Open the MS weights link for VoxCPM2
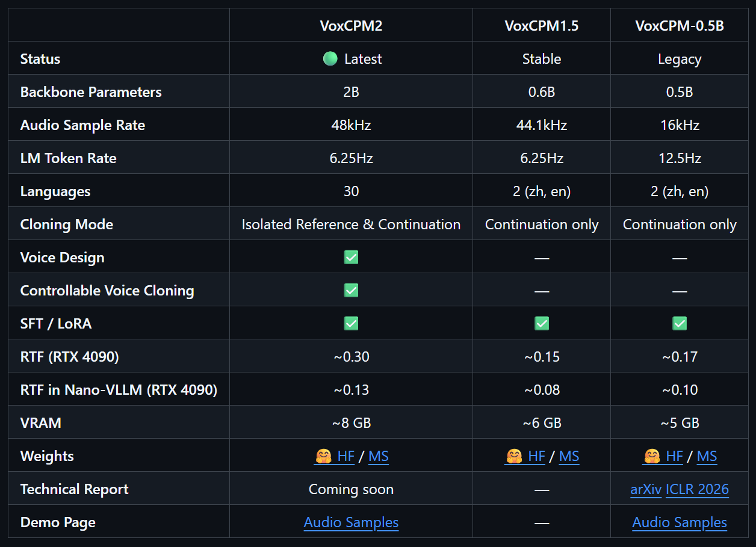Image resolution: width=756 pixels, height=547 pixels. tap(379, 457)
